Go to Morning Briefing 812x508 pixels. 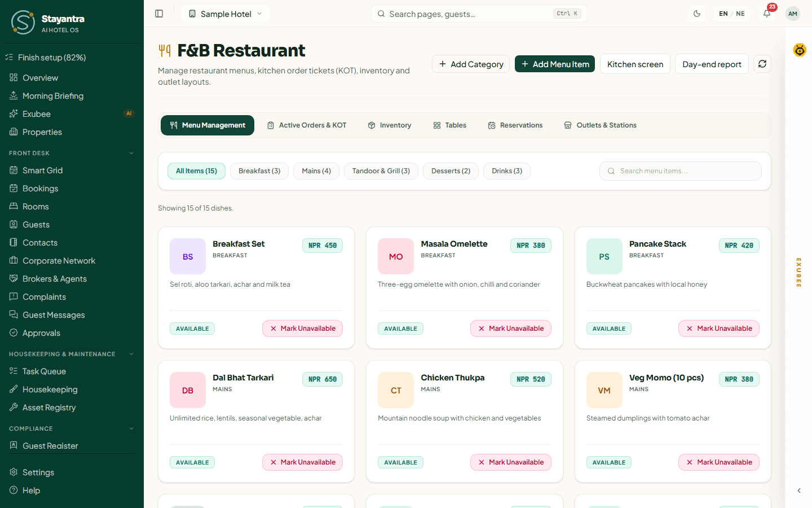click(x=72, y=96)
